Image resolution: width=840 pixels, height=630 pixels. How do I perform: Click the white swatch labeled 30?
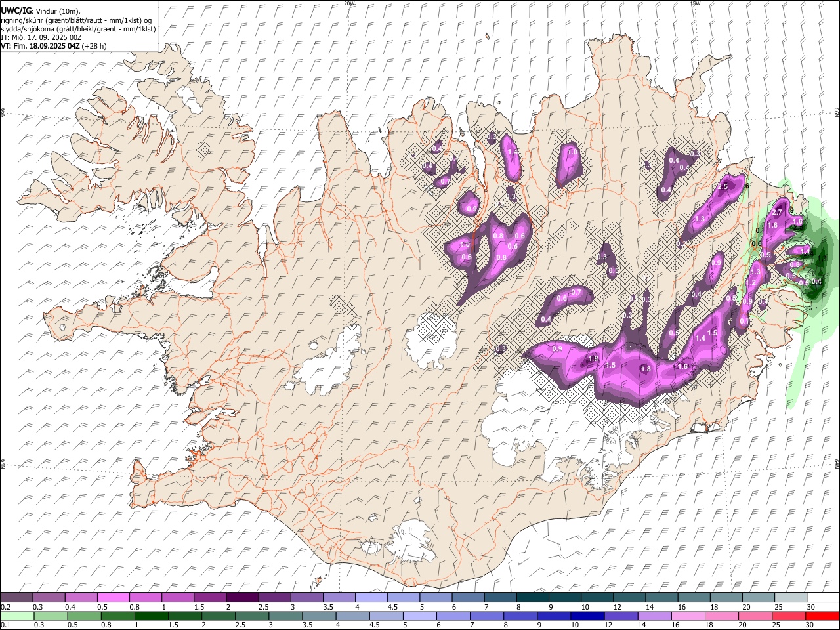(822, 598)
